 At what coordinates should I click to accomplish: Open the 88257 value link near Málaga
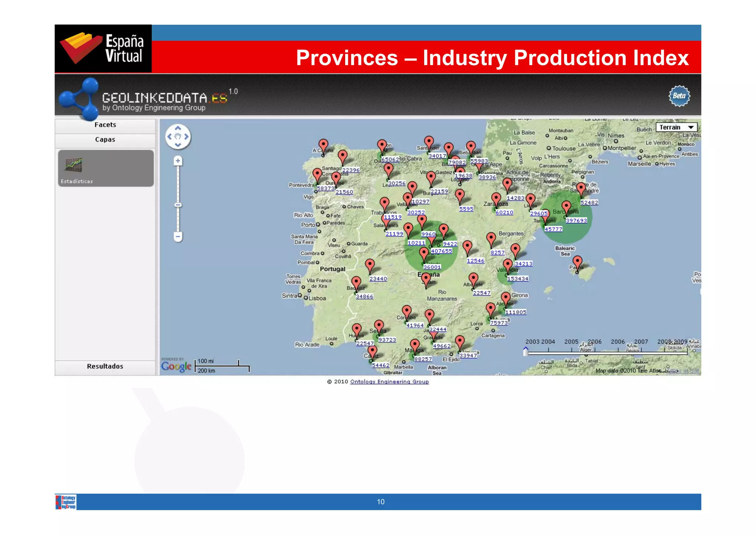(423, 359)
